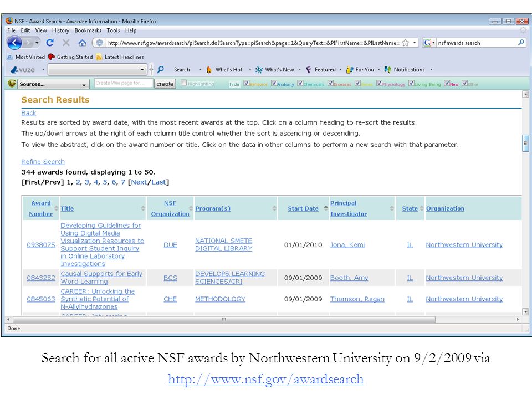Click sort arrows on Start Date column

coord(326,208)
